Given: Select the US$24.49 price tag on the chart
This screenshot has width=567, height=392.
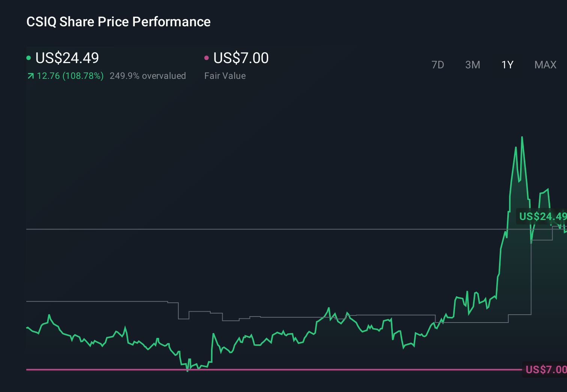Looking at the screenshot, I should [x=543, y=216].
